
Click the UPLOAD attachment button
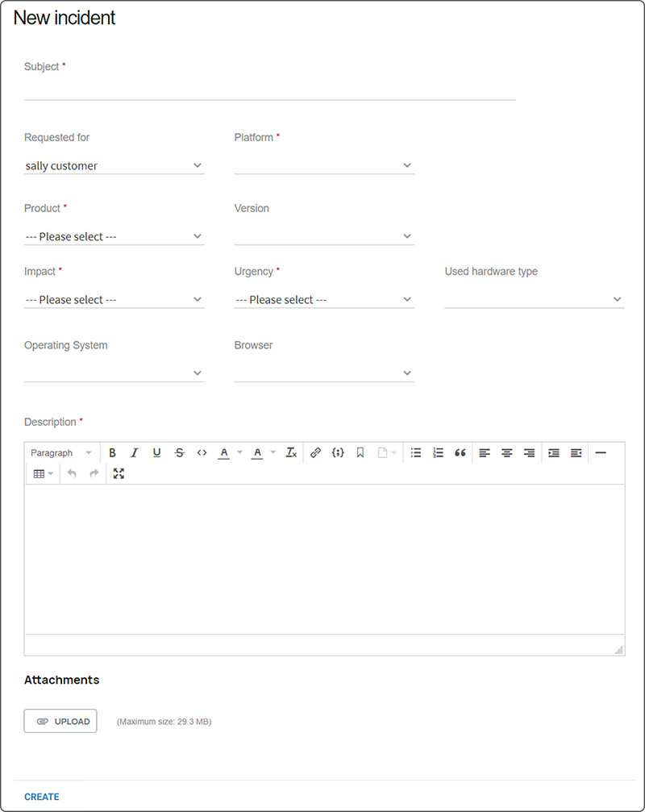60,721
